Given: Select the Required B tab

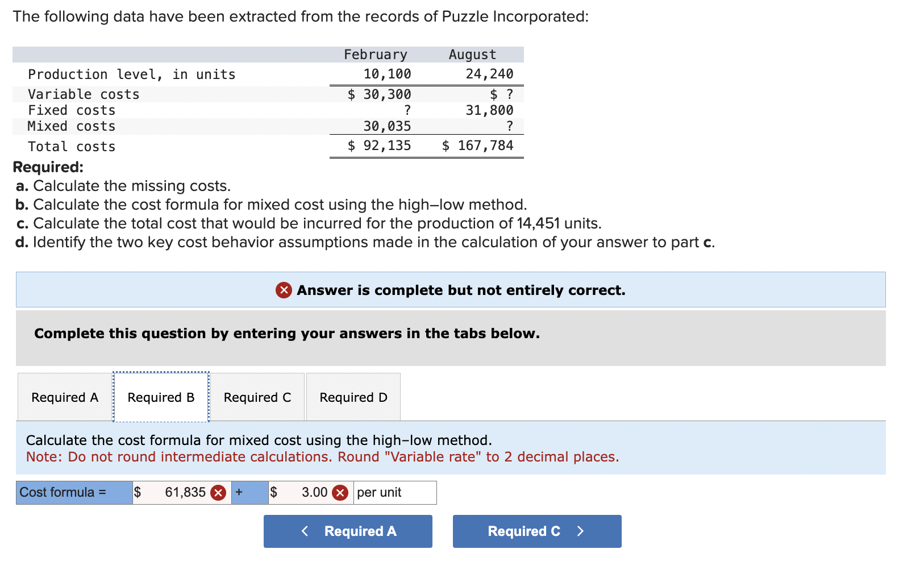Looking at the screenshot, I should 161,397.
